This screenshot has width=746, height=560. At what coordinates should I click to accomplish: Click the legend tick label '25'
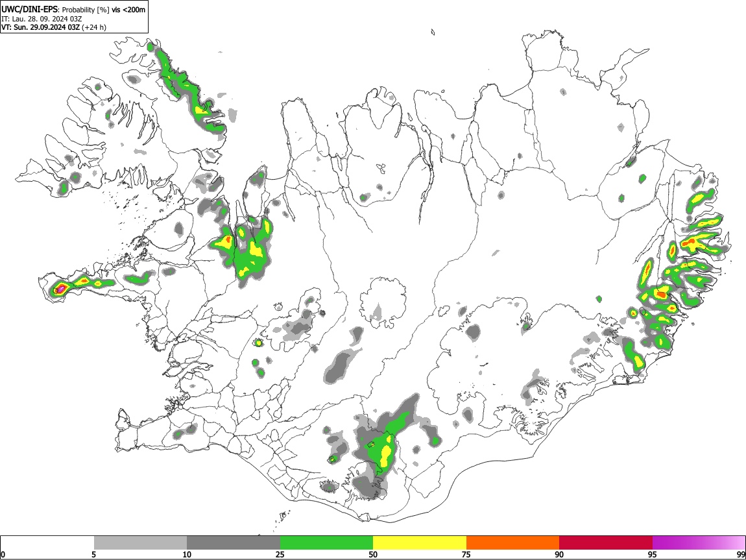click(x=280, y=554)
